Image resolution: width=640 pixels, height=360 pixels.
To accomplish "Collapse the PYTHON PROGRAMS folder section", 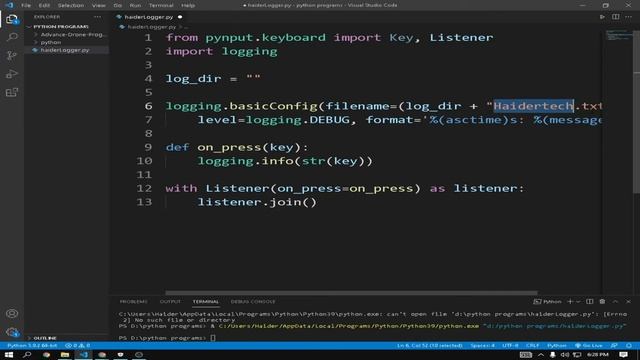I will [61, 27].
